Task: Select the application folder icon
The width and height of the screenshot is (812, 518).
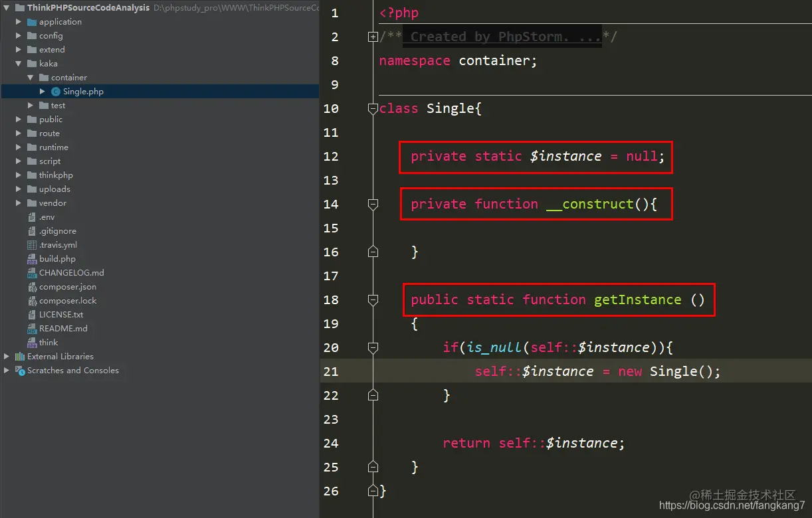Action: tap(32, 22)
